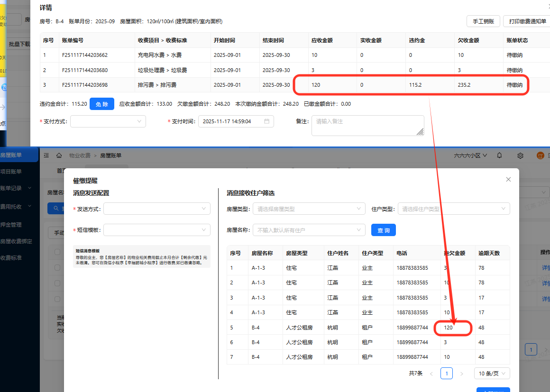Click the user avatar icon in header
This screenshot has width=550, height=392.
540,155
